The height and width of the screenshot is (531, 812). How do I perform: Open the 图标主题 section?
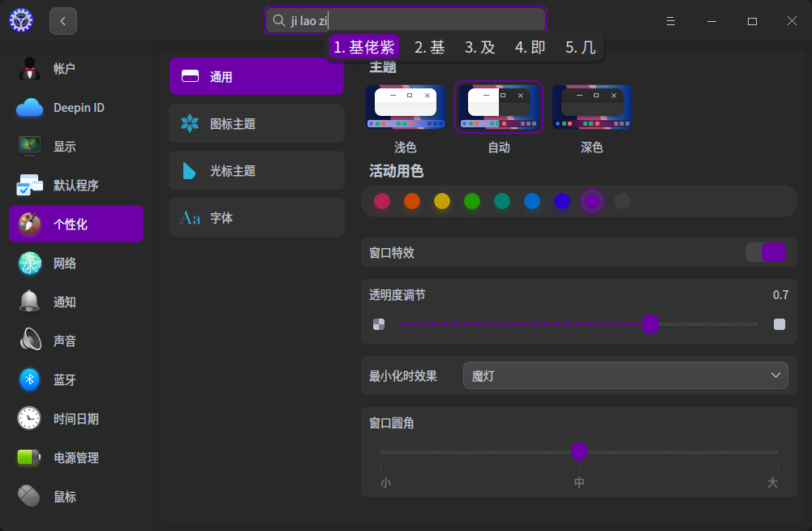(257, 123)
